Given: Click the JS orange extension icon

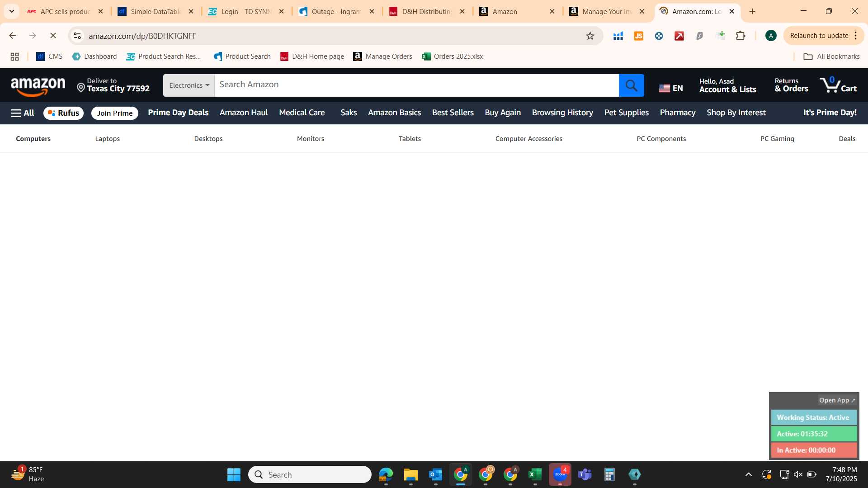Looking at the screenshot, I should (x=638, y=36).
